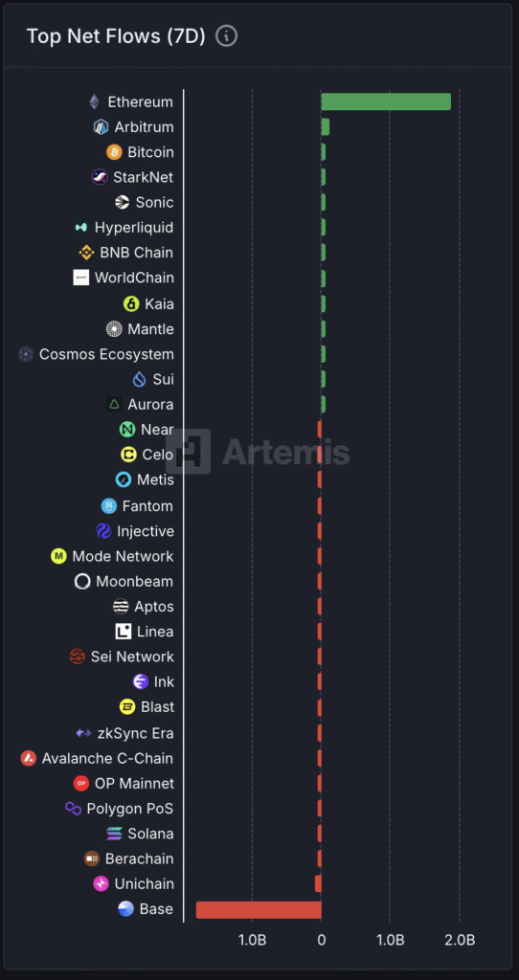Click the Top Net Flows (7D) title

click(x=116, y=36)
